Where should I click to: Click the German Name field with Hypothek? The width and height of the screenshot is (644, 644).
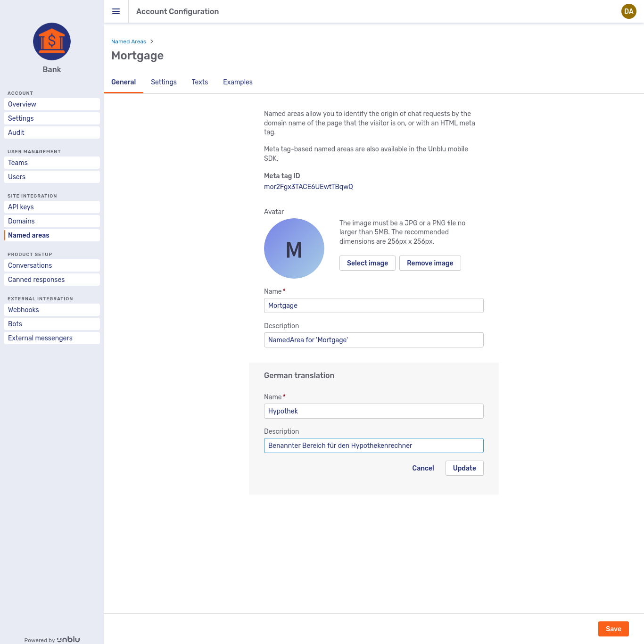tap(373, 411)
